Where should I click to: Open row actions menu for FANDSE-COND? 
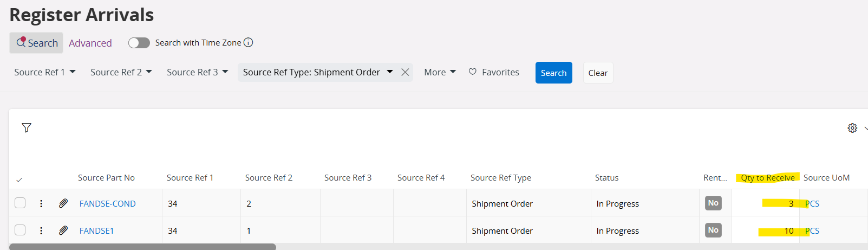(x=41, y=203)
